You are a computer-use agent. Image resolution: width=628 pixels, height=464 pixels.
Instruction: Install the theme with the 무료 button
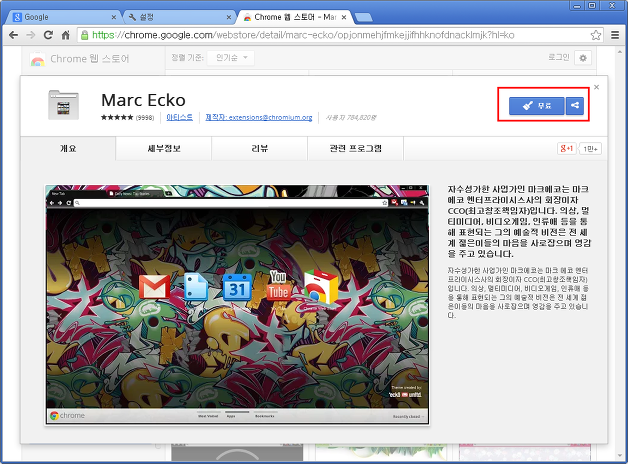coord(537,106)
